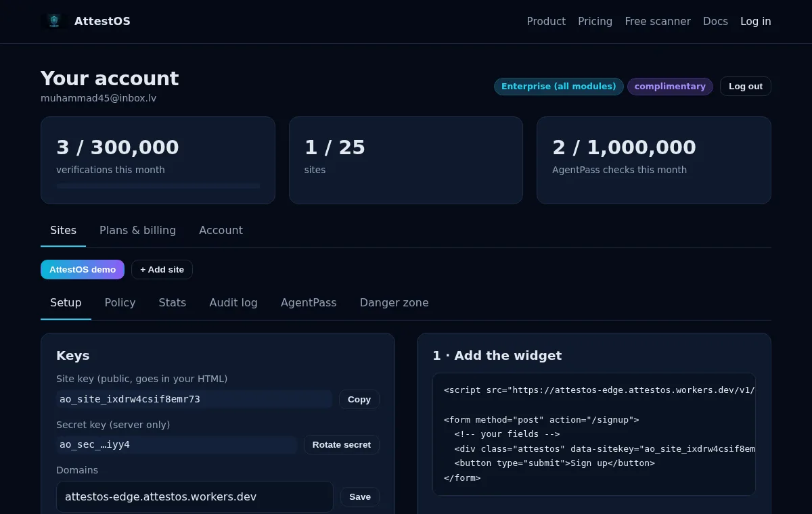This screenshot has width=812, height=514.
Task: Click the Keys heading
Action: [73, 356]
